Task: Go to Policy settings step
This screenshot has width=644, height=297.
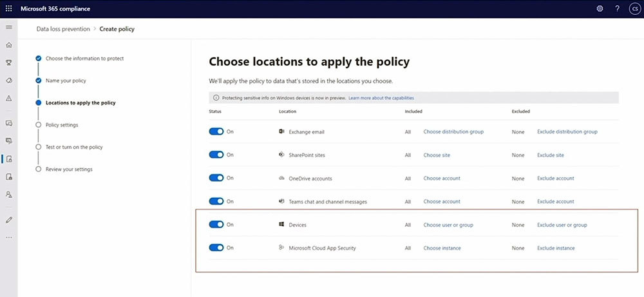Action: (x=61, y=125)
